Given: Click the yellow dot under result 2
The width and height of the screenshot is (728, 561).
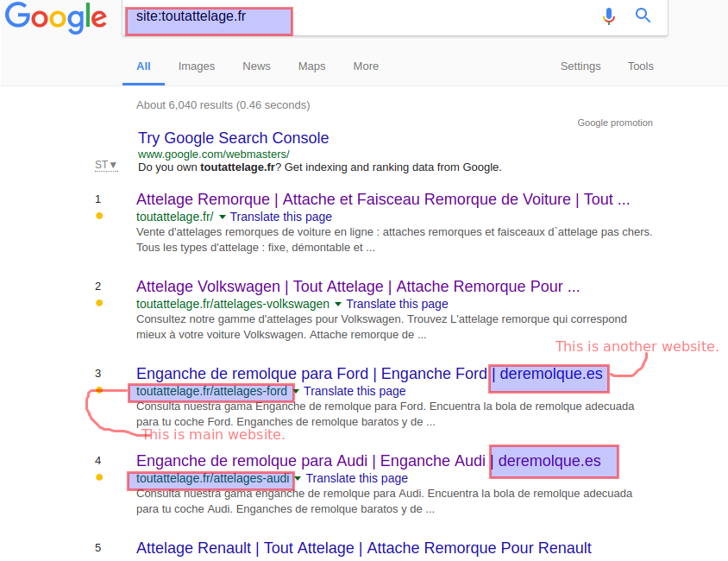Looking at the screenshot, I should coord(99,303).
